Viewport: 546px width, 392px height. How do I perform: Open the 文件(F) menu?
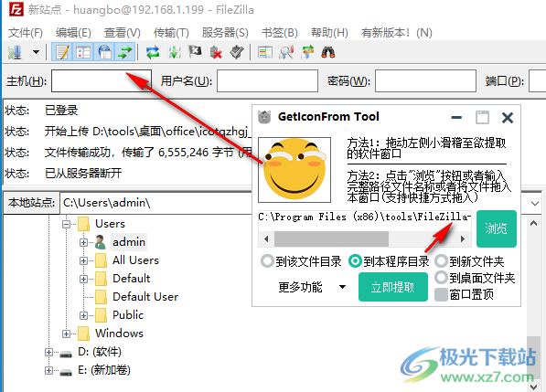pos(25,33)
